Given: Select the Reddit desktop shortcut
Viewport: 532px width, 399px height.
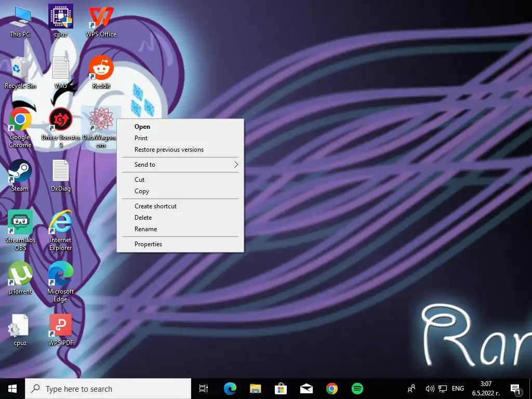Looking at the screenshot, I should click(x=101, y=73).
